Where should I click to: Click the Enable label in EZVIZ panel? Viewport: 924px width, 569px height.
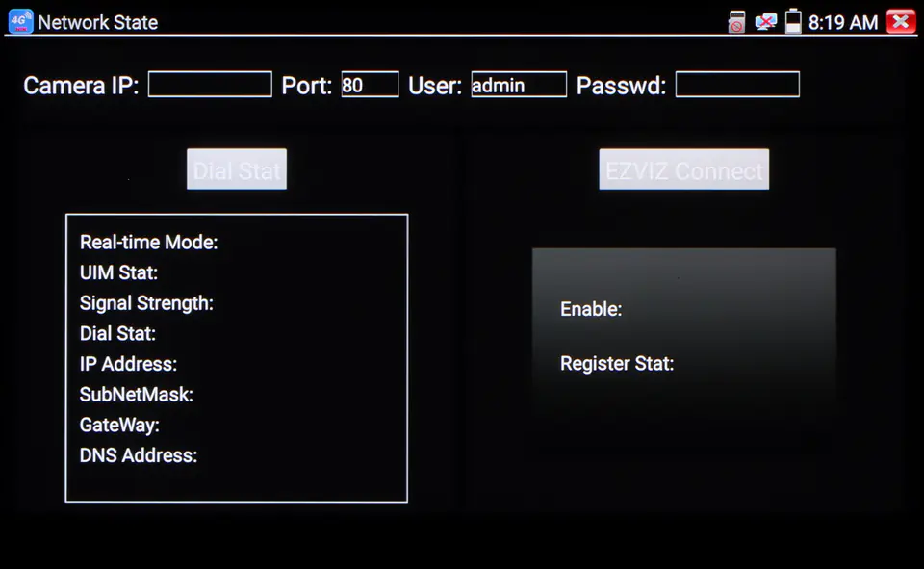591,310
